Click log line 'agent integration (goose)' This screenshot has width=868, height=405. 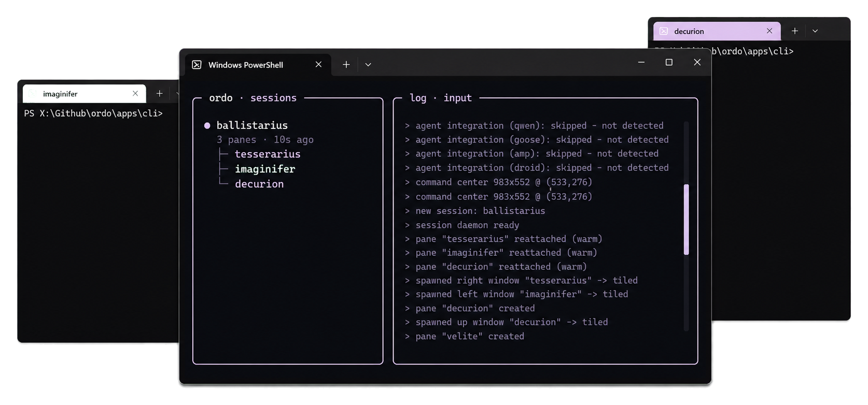537,139
